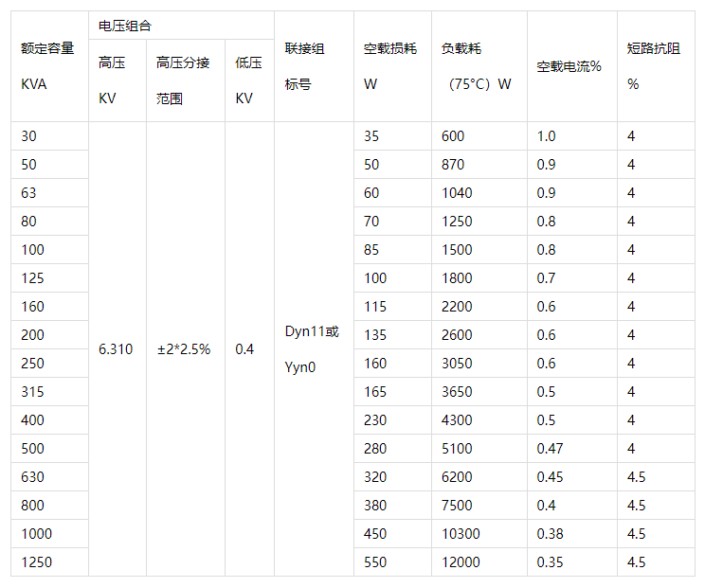Screen dimensions: 705x588
Task: Select the 1.0 no-load current value
Action: pyautogui.click(x=546, y=136)
